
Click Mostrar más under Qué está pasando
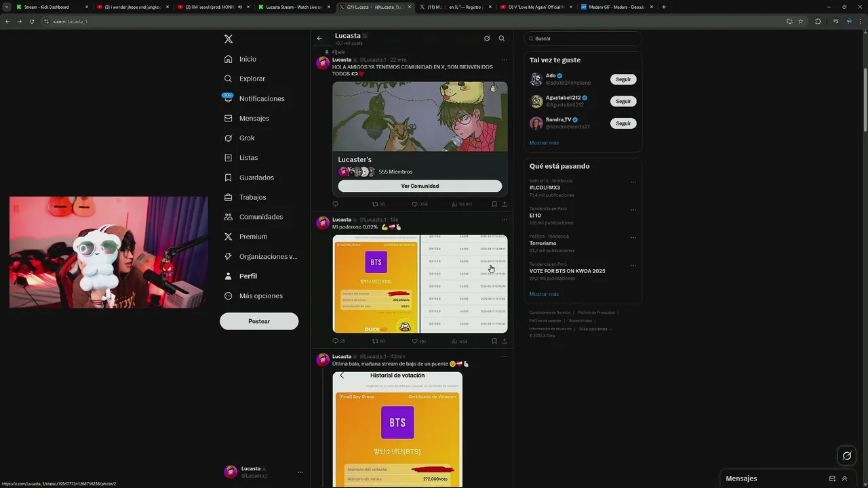(544, 294)
